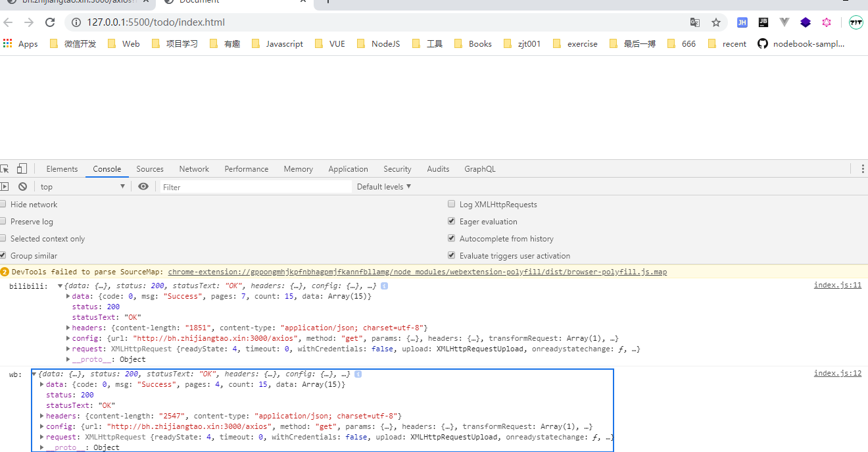Click the Vue devtools extension icon
This screenshot has height=452, width=868.
pyautogui.click(x=784, y=22)
